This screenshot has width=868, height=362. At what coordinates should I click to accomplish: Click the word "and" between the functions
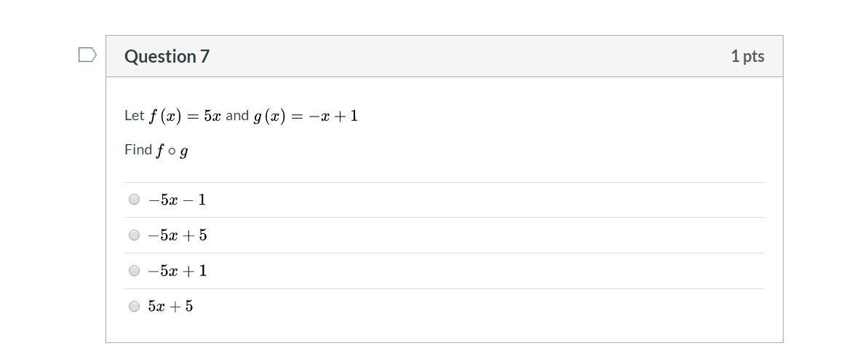(237, 116)
